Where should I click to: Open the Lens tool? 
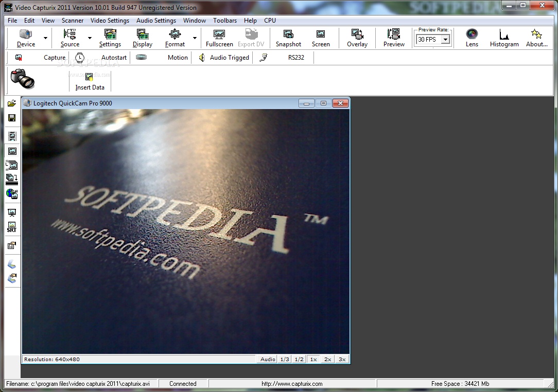coord(472,38)
